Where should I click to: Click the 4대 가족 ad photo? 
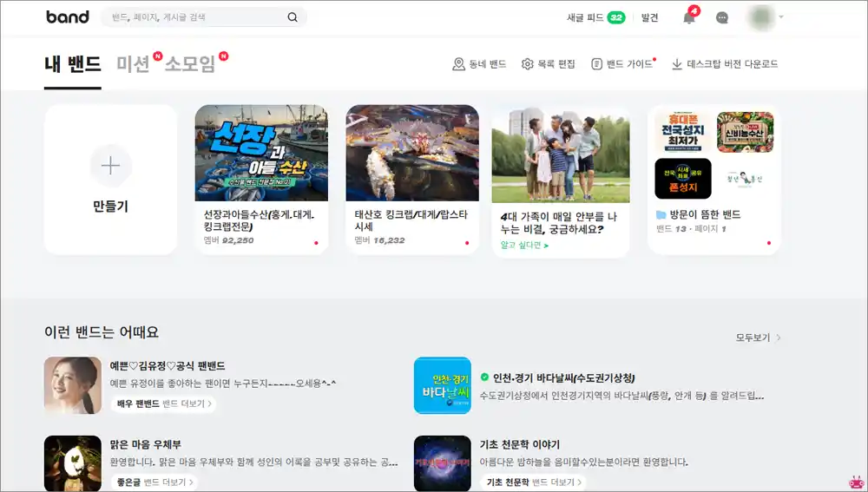(561, 155)
